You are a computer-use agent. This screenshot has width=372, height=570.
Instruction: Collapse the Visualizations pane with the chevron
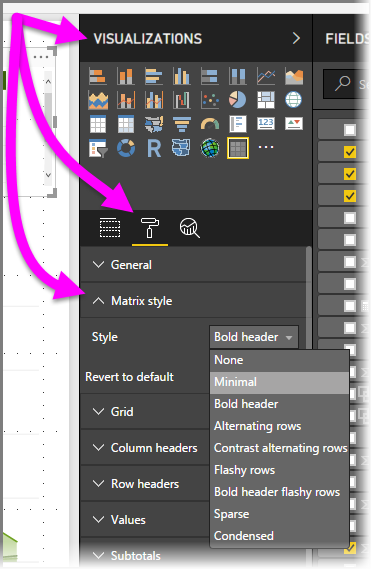point(296,38)
